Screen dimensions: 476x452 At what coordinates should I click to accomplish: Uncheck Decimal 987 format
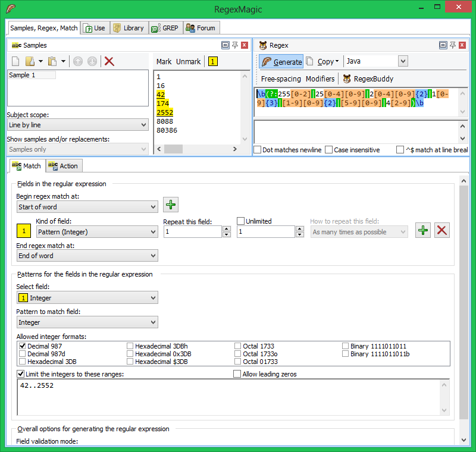pos(22,346)
